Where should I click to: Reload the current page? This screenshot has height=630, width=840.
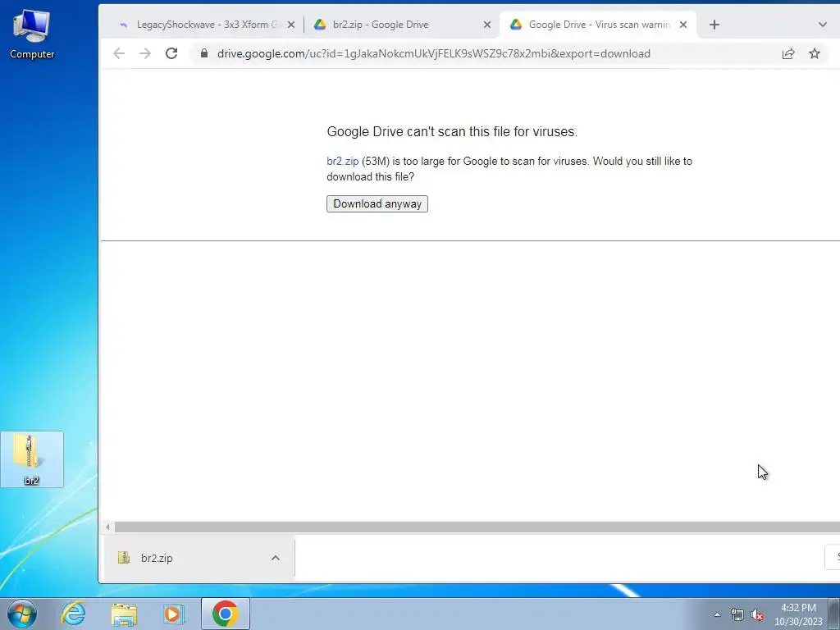(x=171, y=53)
